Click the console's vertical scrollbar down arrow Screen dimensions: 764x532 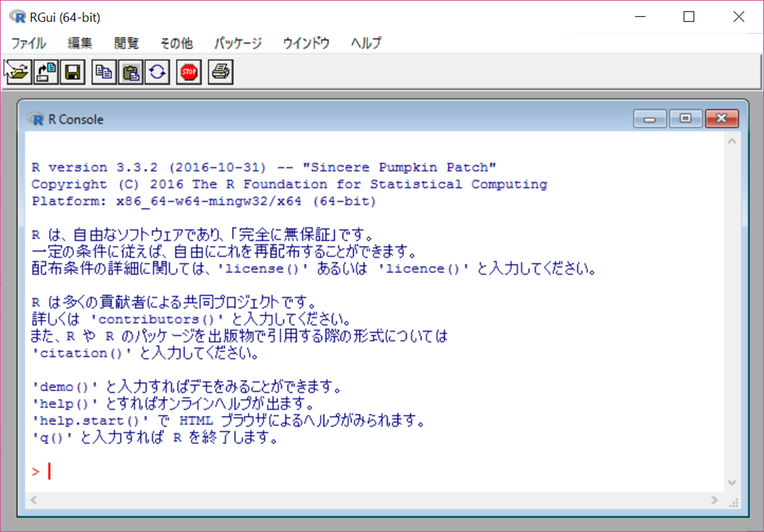[732, 483]
